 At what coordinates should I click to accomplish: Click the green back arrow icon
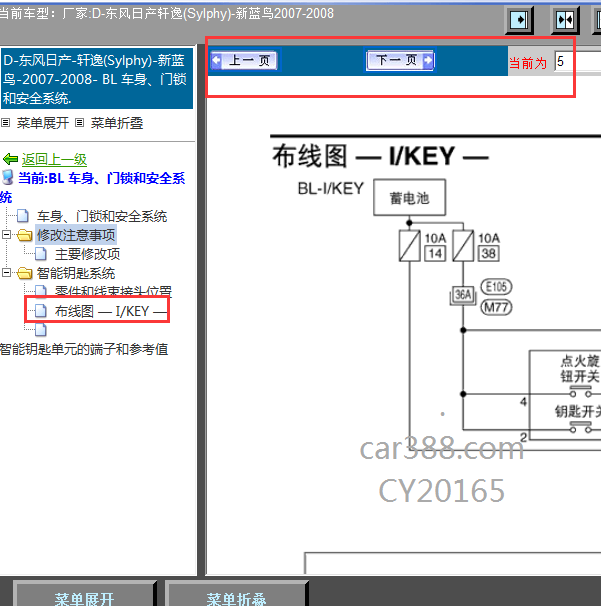[10, 158]
